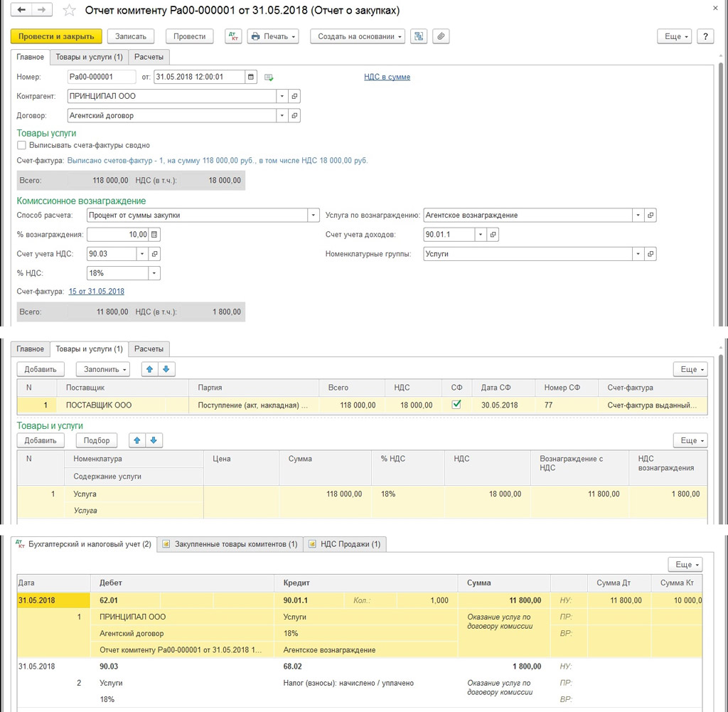Open help with question mark button

[705, 36]
